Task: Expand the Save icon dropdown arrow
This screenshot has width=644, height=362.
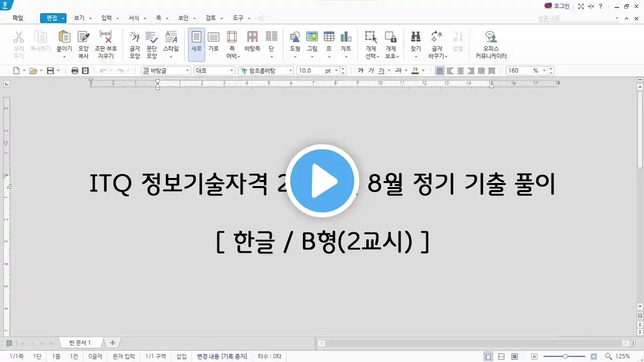Action: pos(58,71)
